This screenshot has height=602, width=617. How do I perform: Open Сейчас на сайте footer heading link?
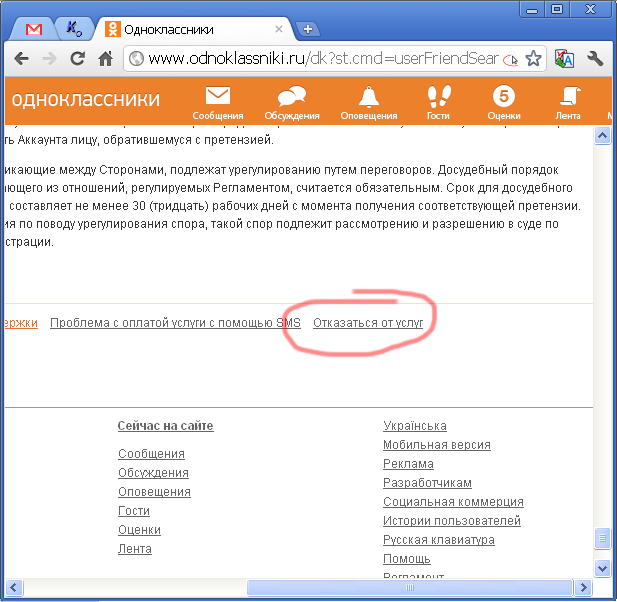tap(166, 426)
